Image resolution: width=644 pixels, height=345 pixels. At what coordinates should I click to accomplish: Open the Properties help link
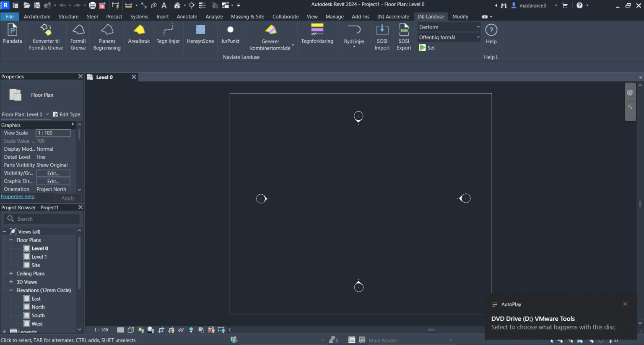18,197
